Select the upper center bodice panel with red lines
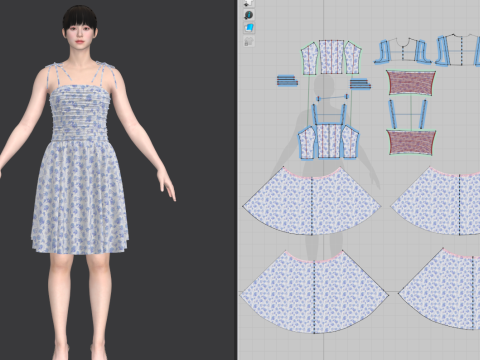 click(x=331, y=57)
